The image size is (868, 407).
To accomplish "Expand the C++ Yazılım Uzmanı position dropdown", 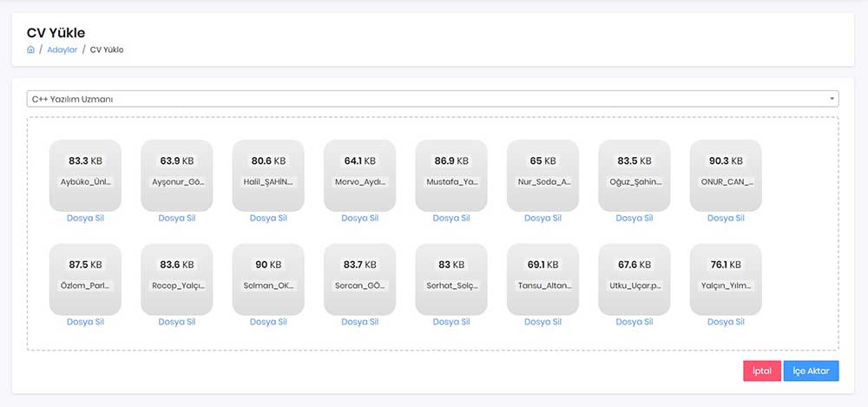I will 432,99.
